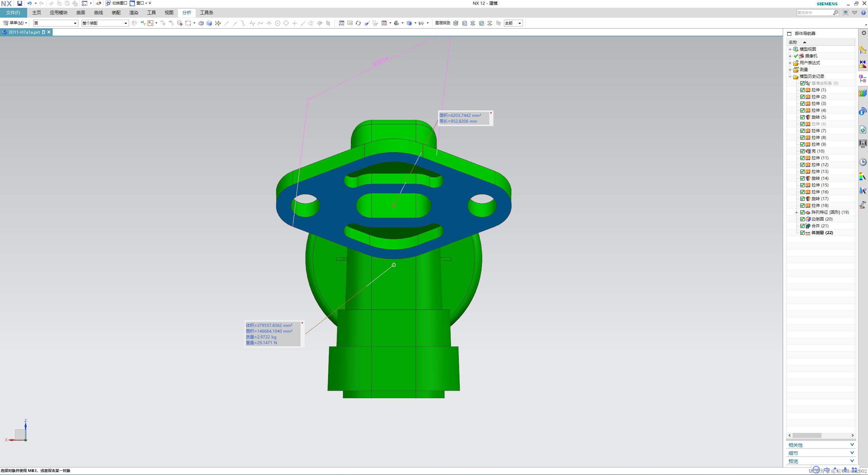Click the gear settings icon above sidebar

pyautogui.click(x=864, y=33)
